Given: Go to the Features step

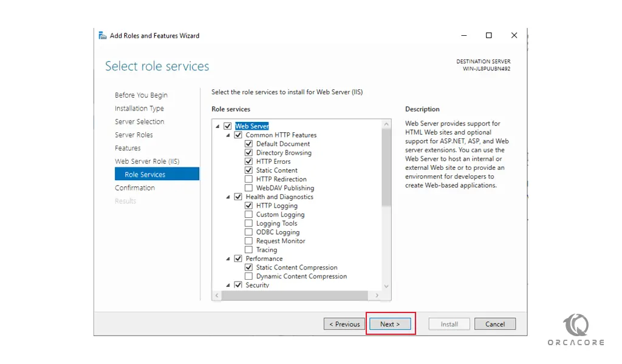Looking at the screenshot, I should click(128, 148).
